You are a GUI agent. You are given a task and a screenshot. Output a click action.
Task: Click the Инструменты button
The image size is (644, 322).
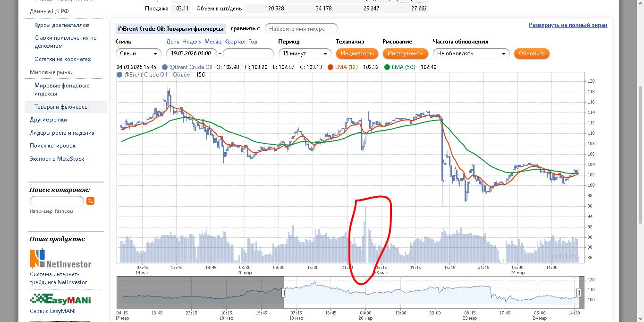tap(406, 53)
